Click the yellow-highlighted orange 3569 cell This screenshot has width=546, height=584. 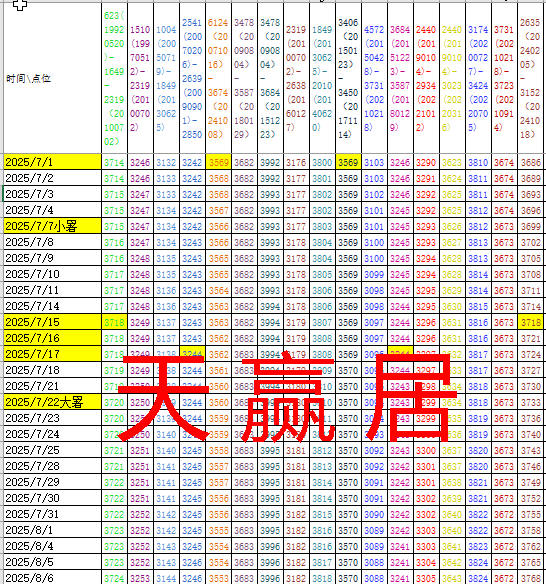(218, 162)
